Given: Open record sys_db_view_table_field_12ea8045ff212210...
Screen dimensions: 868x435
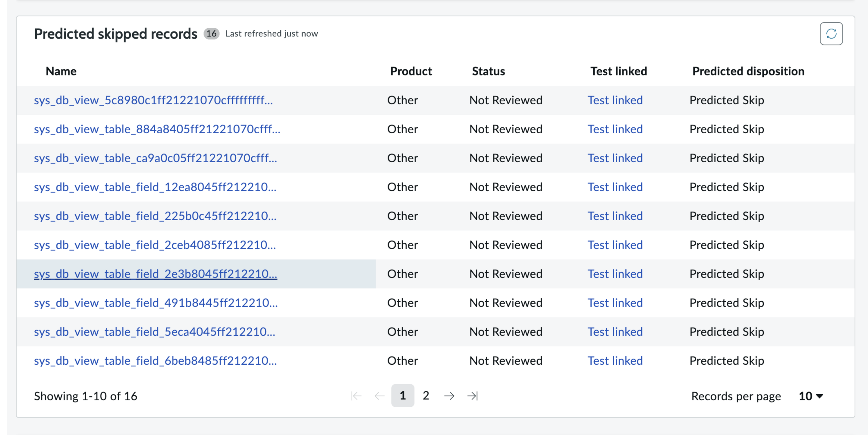Looking at the screenshot, I should tap(155, 187).
